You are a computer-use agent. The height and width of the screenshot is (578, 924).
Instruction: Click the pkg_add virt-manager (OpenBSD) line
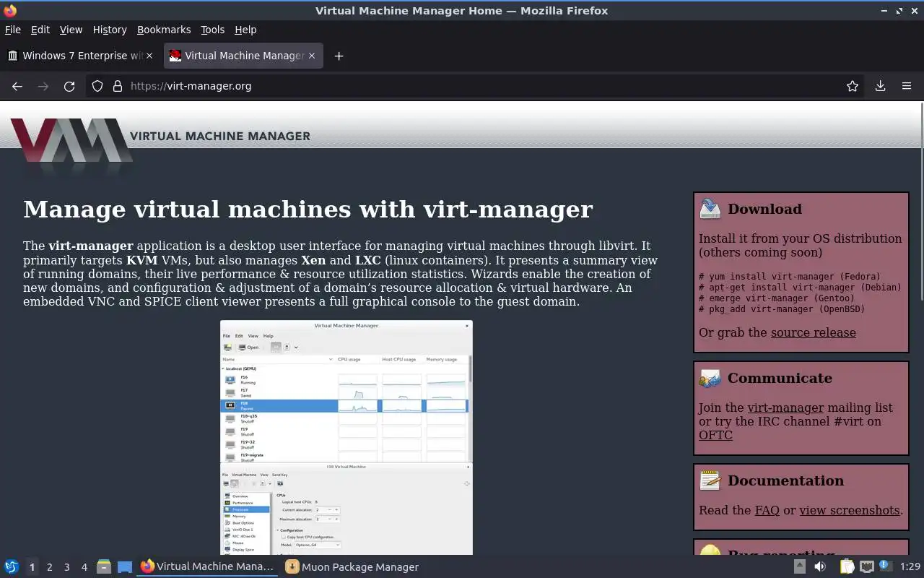pyautogui.click(x=782, y=309)
